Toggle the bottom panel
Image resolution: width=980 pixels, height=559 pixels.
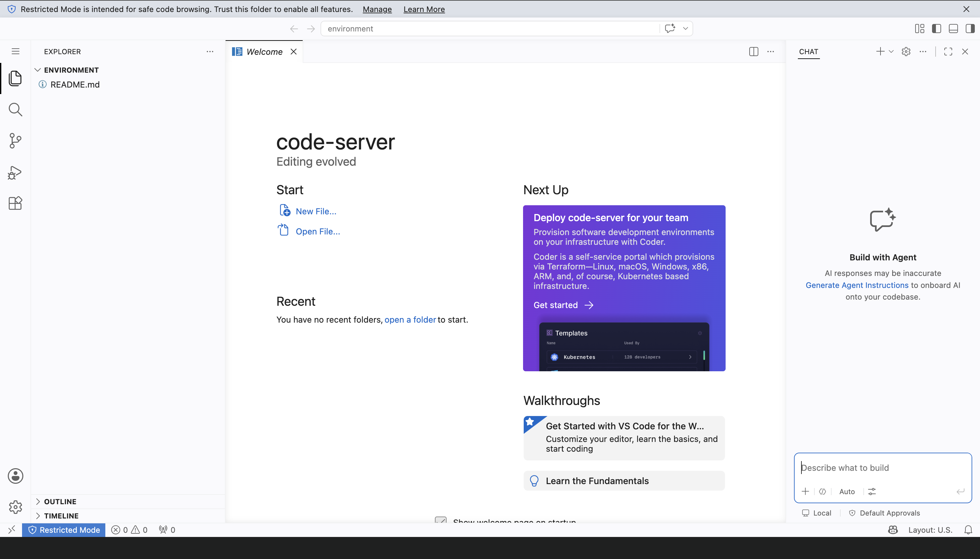click(953, 29)
